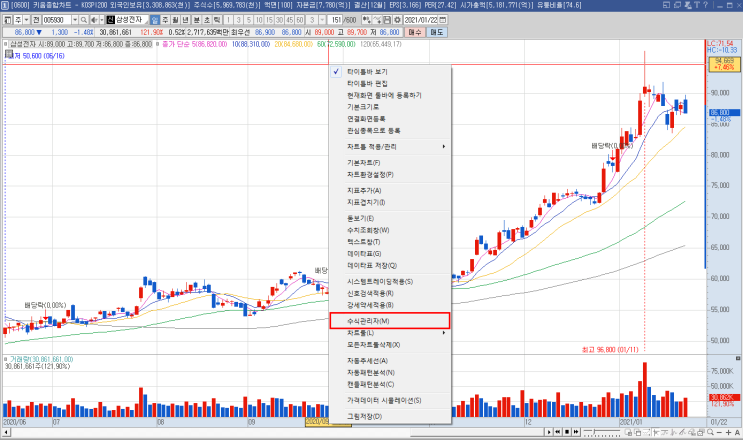Click the left scroll arrow at bottom left
This screenshot has height=440, width=743.
(6, 432)
